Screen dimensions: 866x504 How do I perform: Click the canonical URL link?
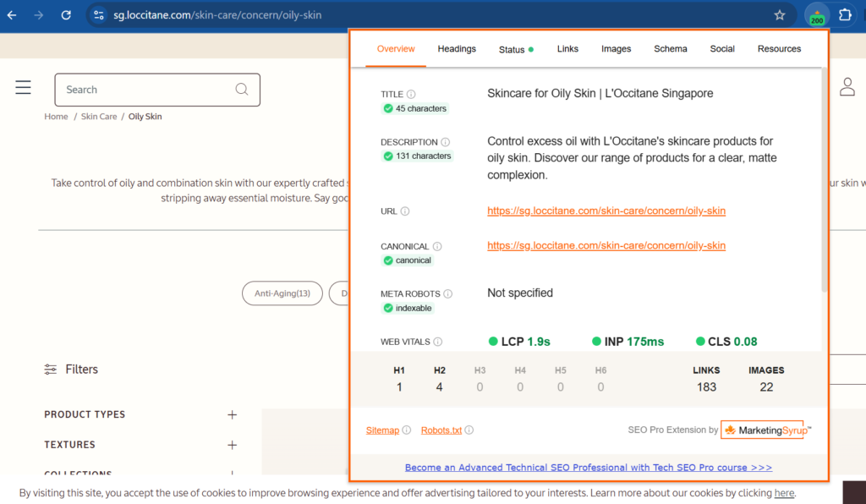[x=606, y=246]
